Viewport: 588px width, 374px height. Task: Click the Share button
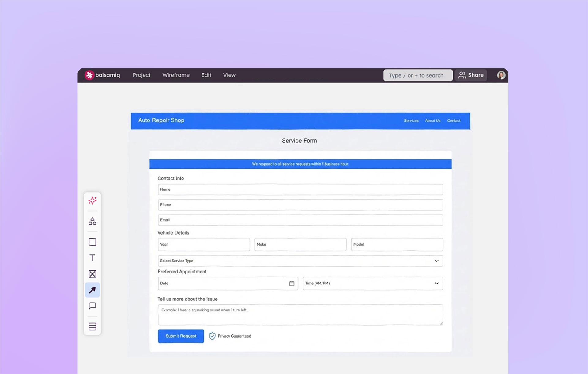tap(471, 75)
